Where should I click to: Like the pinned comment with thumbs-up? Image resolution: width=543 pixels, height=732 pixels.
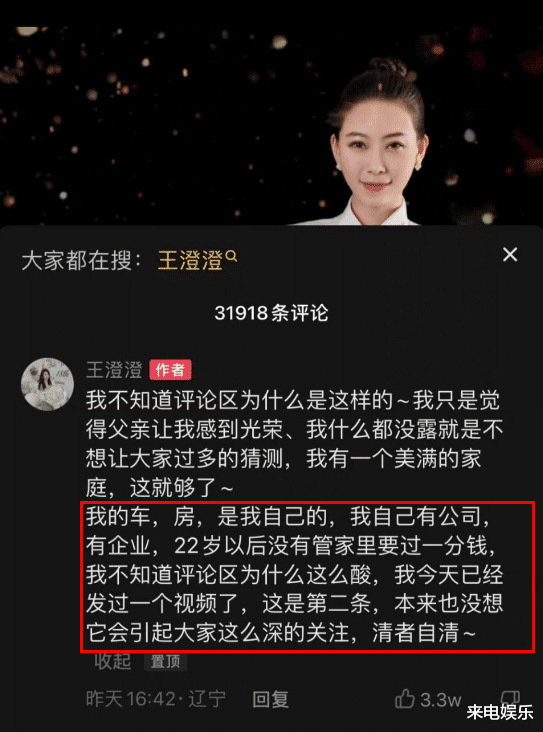click(404, 699)
